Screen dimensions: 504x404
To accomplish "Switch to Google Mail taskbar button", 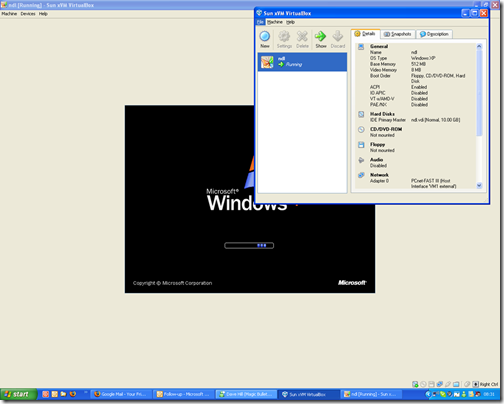I will [x=121, y=394].
